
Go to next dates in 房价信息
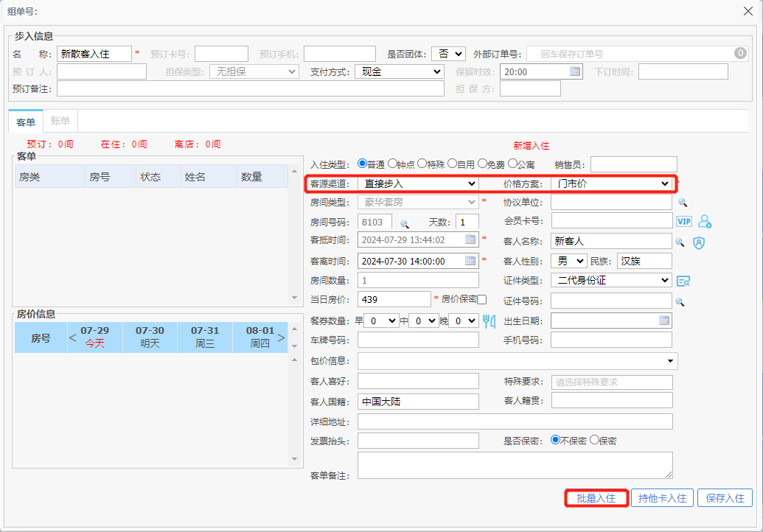(282, 337)
